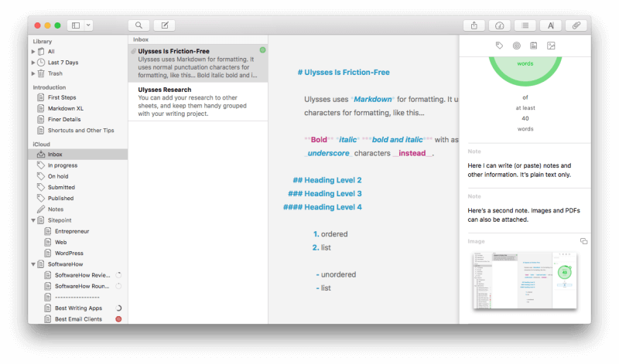Click the Markdown link in editor
Image resolution: width=619 pixels, height=364 pixels.
pyautogui.click(x=373, y=100)
